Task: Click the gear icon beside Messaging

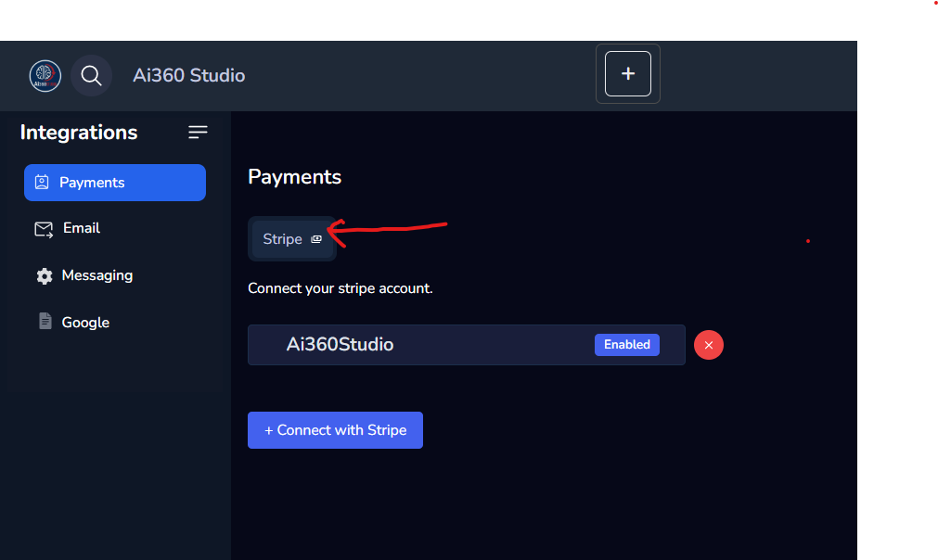Action: tap(44, 276)
